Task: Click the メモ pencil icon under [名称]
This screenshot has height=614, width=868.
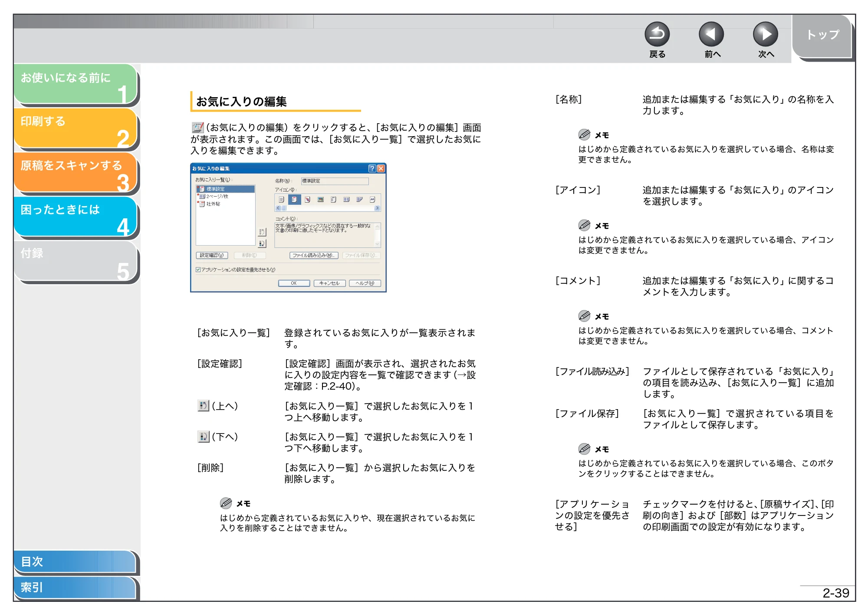Action: point(584,135)
